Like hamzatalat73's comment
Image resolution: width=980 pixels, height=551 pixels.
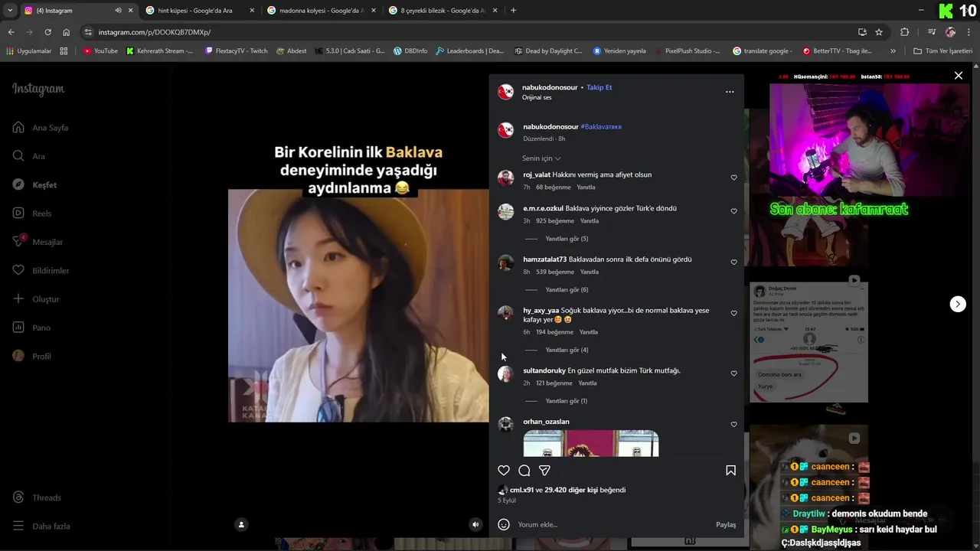point(733,262)
